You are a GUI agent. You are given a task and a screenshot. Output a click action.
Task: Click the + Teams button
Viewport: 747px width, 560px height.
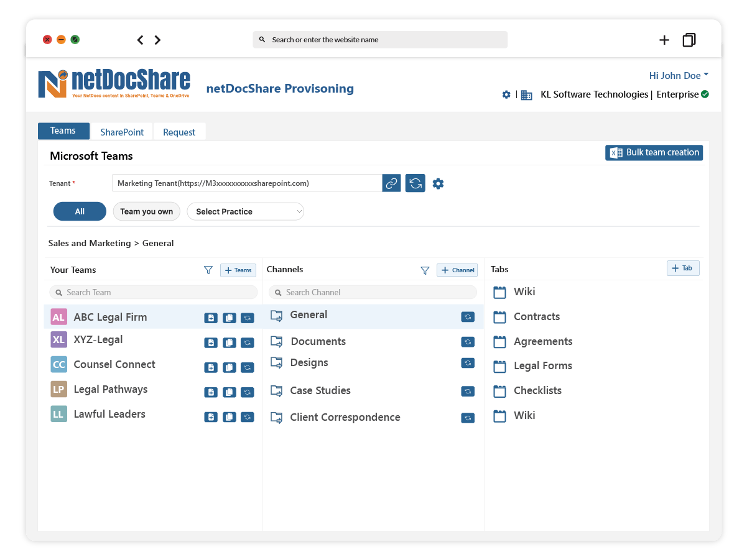coord(238,270)
